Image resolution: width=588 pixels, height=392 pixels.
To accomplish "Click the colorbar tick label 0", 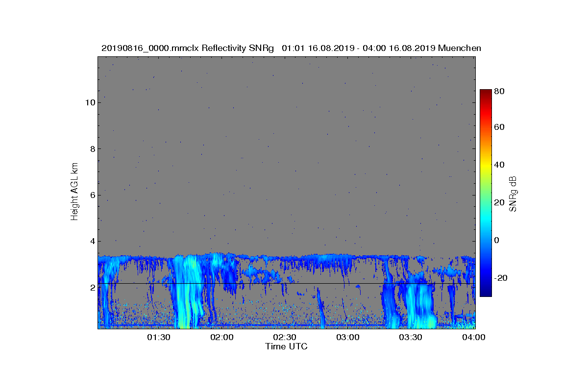I will tap(497, 240).
